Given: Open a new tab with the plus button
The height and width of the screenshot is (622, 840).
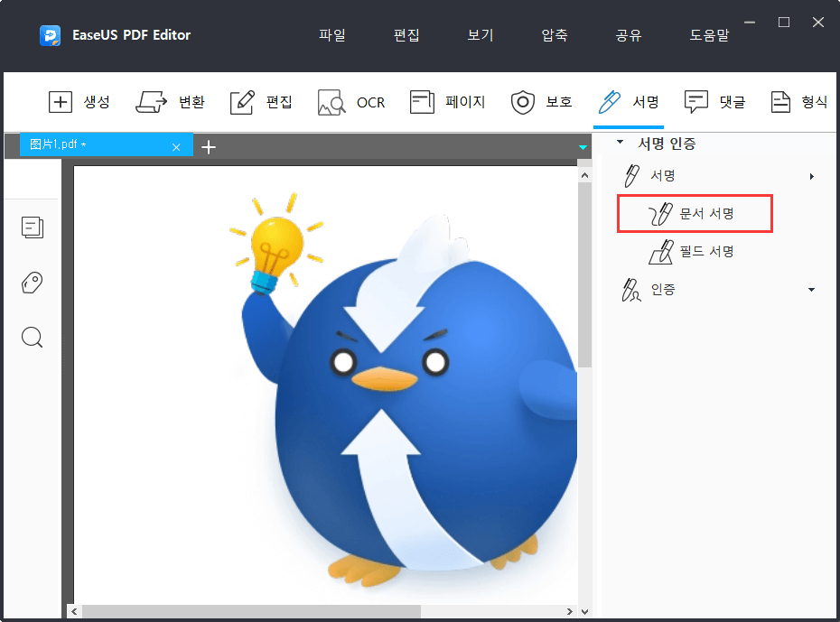Looking at the screenshot, I should 209,145.
